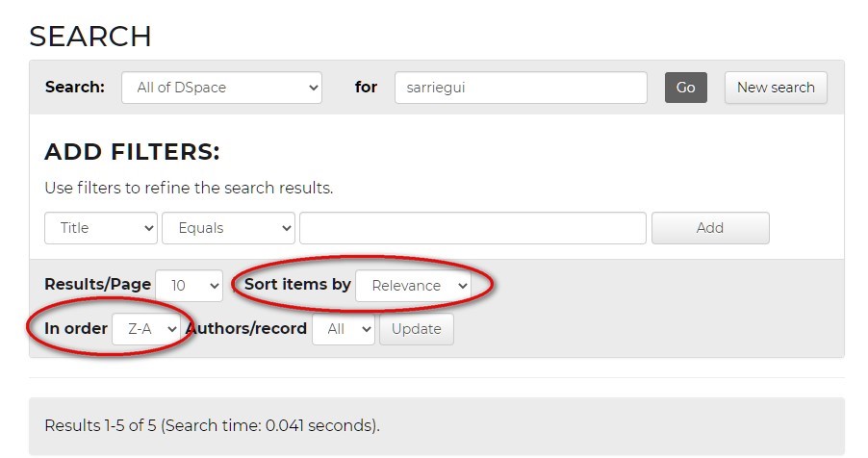Click the Authors/record label
The width and height of the screenshot is (868, 458).
point(246,329)
